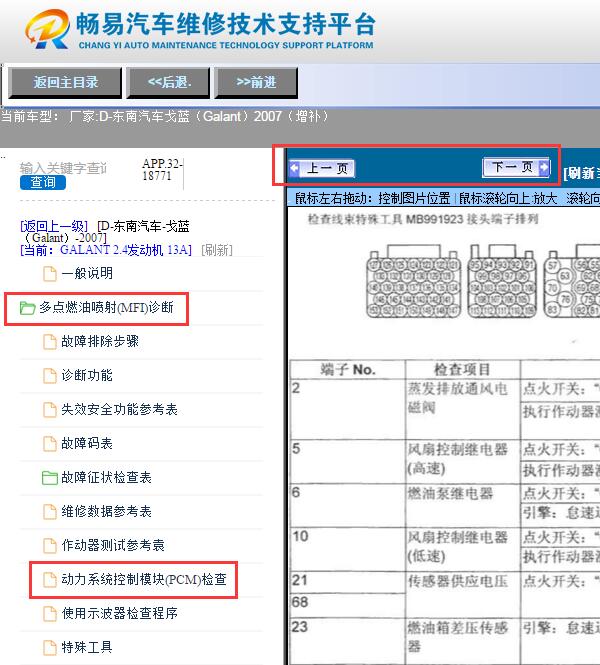Focus the 输入关键字查询 input field
This screenshot has width=600, height=665.
tap(63, 168)
